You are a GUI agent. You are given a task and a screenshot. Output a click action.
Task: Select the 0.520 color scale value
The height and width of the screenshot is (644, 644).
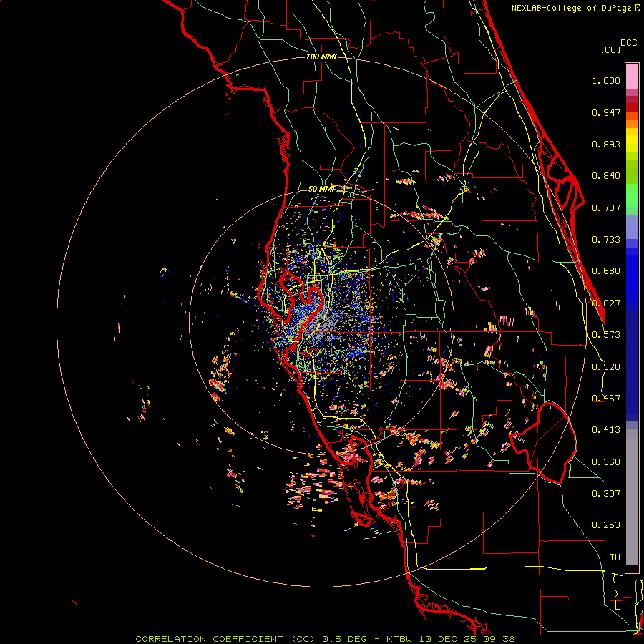(606, 367)
